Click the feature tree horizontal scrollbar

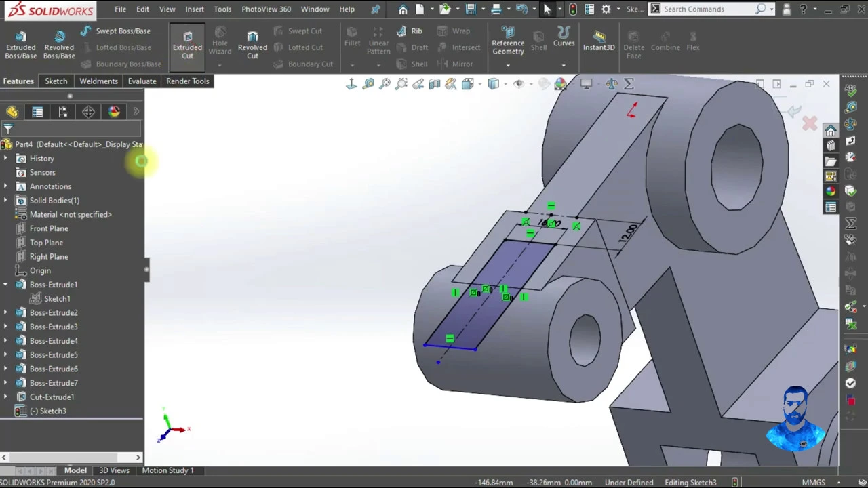[x=71, y=457]
